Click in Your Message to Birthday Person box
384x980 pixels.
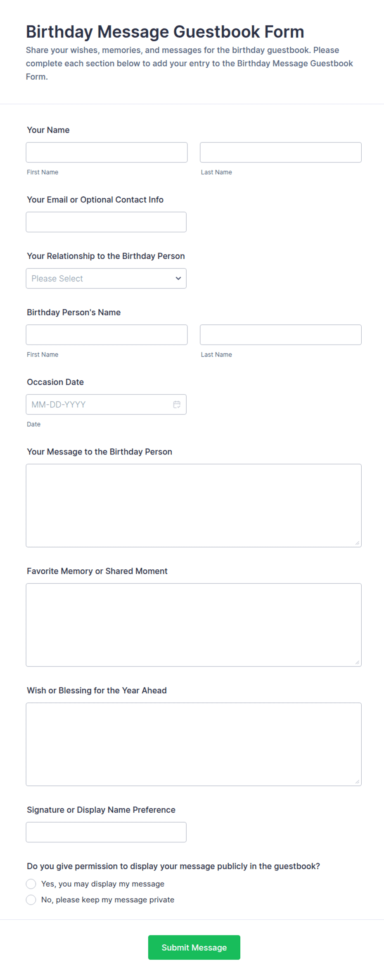[x=194, y=506]
